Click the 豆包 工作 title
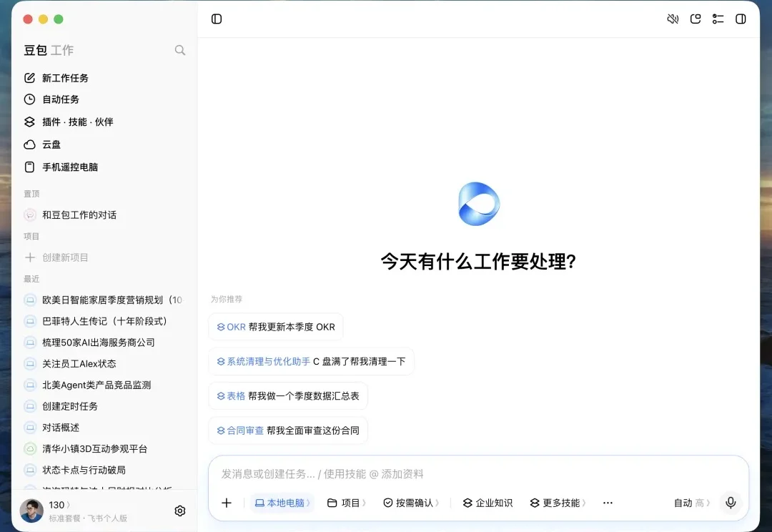This screenshot has width=772, height=532. pyautogui.click(x=49, y=50)
